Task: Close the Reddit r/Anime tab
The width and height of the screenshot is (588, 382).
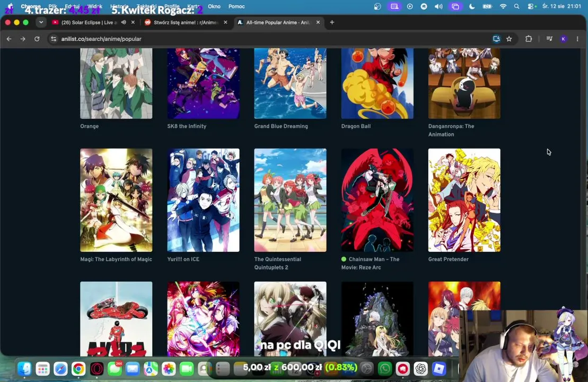Action: pos(225,22)
